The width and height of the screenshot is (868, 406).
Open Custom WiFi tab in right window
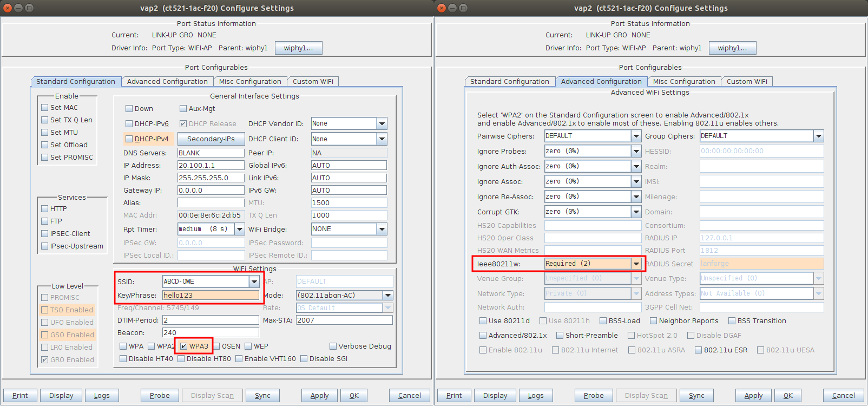coord(747,81)
